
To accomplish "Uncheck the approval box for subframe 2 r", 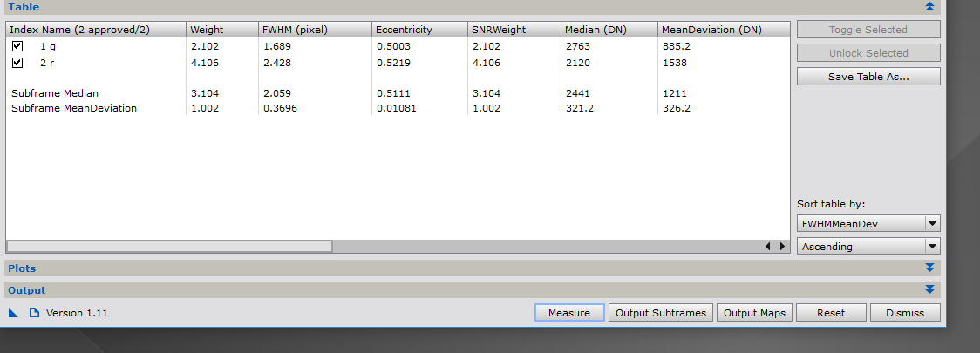I will [17, 63].
